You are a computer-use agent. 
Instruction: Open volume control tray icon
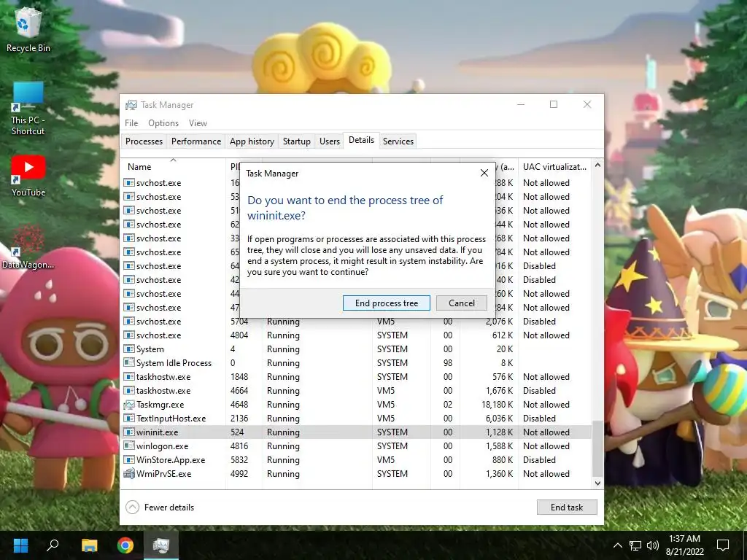[652, 545]
